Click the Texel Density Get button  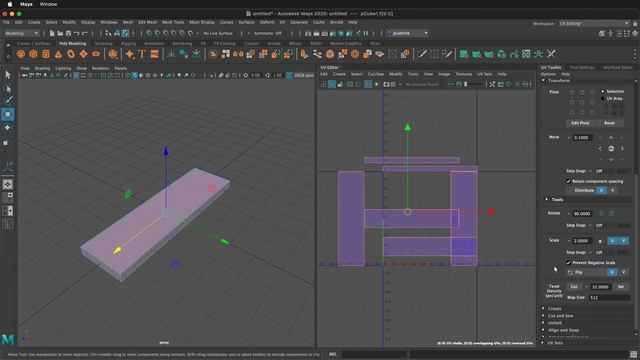click(574, 287)
